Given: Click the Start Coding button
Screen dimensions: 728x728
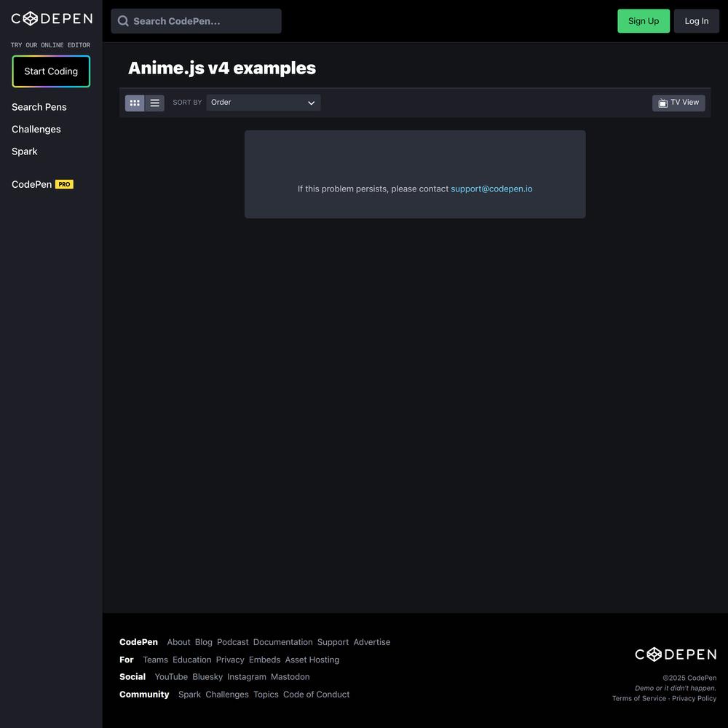Looking at the screenshot, I should pyautogui.click(x=51, y=71).
